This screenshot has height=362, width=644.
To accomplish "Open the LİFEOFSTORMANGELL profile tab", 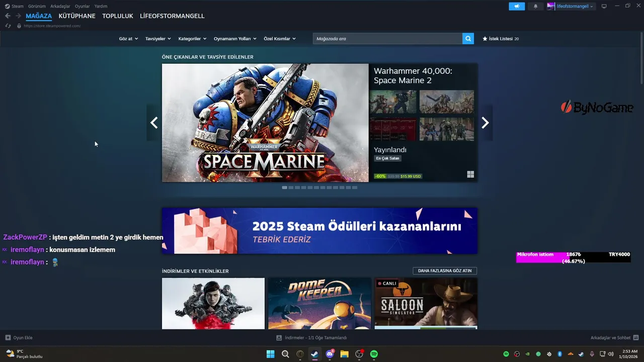I will click(172, 16).
